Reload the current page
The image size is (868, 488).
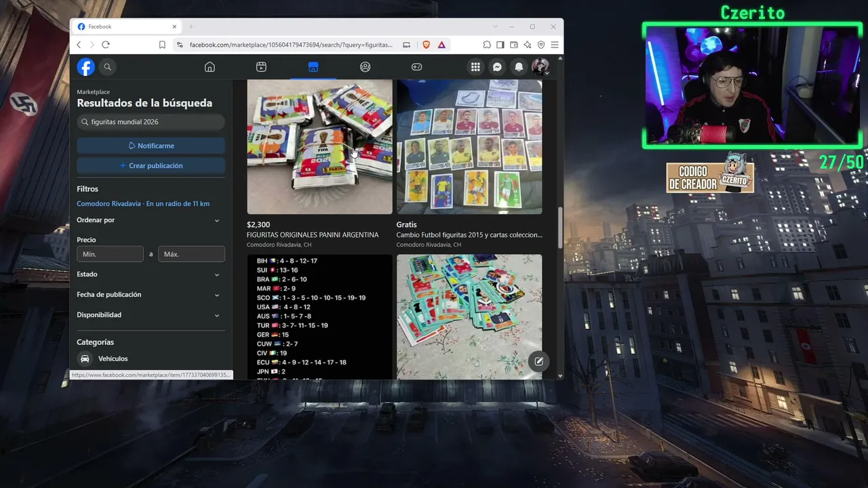pos(106,45)
